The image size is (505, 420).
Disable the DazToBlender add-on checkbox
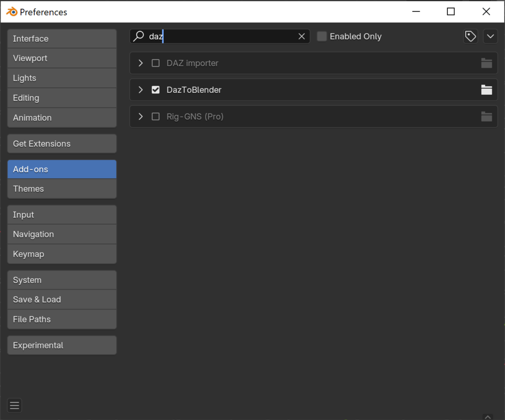155,90
